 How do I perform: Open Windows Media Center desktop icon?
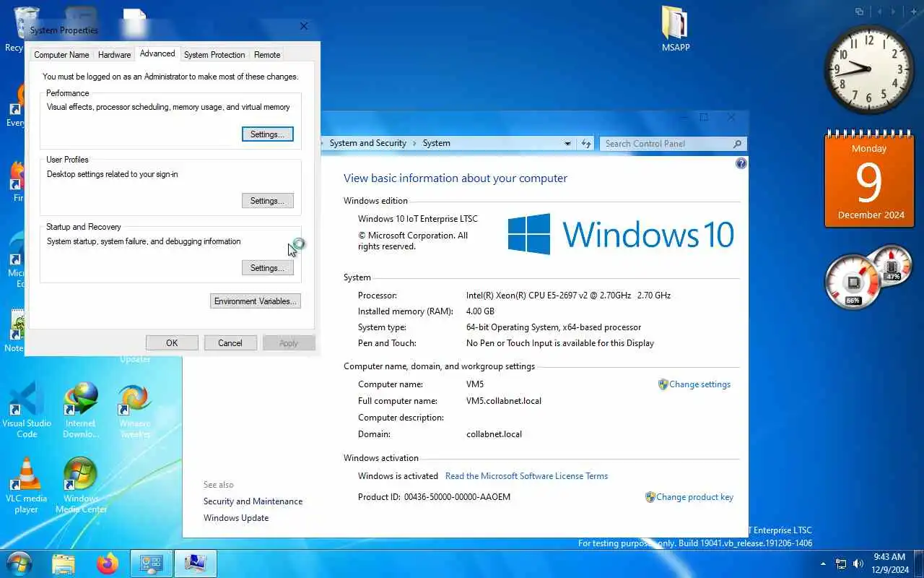coord(81,485)
